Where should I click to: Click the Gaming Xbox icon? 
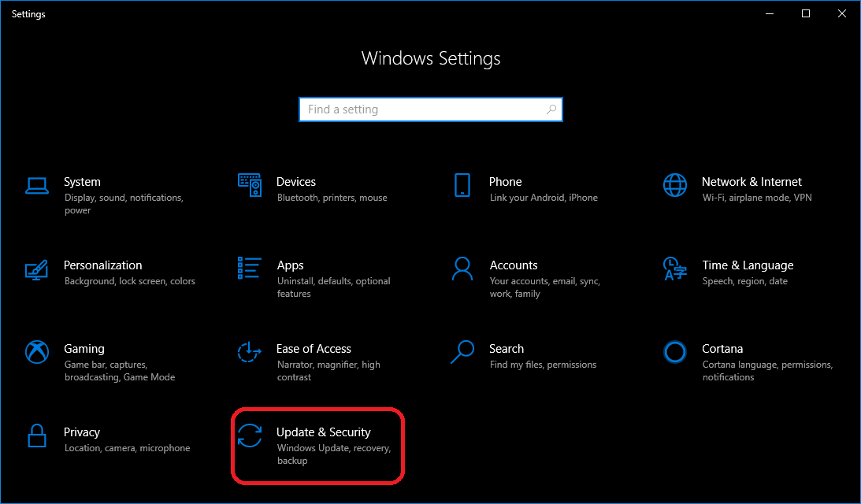tap(37, 352)
